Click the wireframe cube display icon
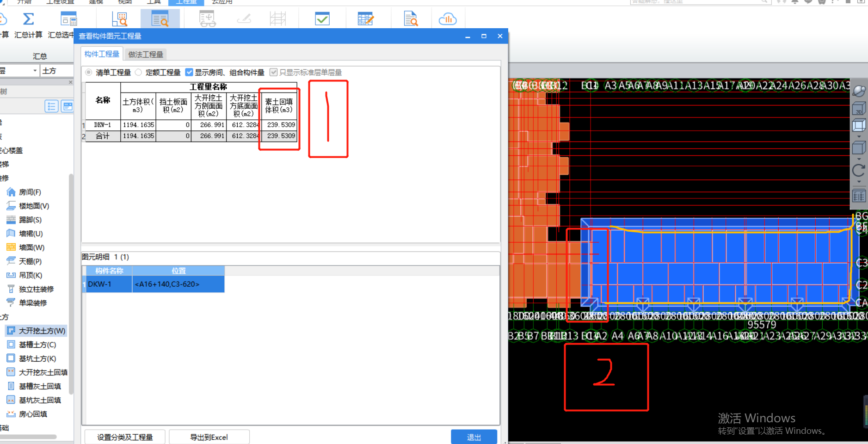 (x=859, y=125)
